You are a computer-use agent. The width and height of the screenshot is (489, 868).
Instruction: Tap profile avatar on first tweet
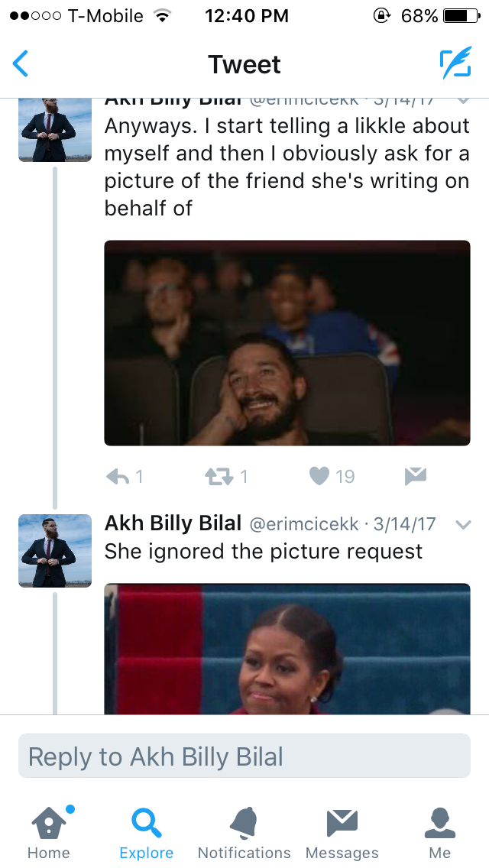pyautogui.click(x=55, y=130)
